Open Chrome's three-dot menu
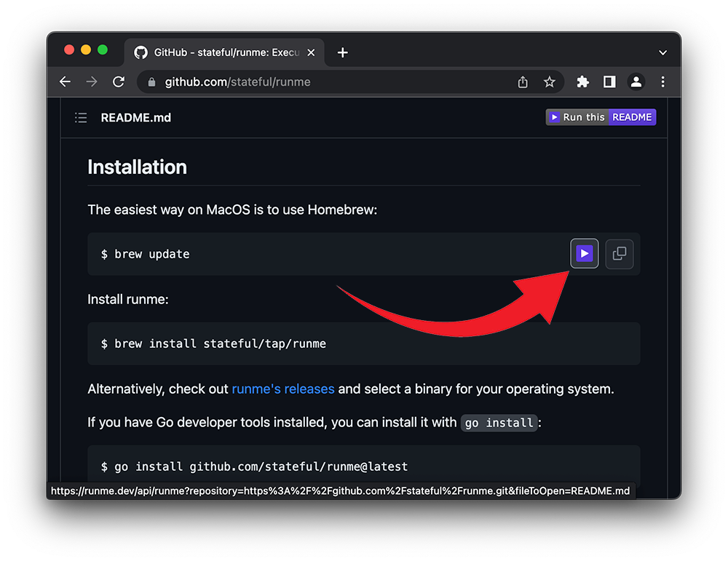The width and height of the screenshot is (728, 561). (x=663, y=81)
